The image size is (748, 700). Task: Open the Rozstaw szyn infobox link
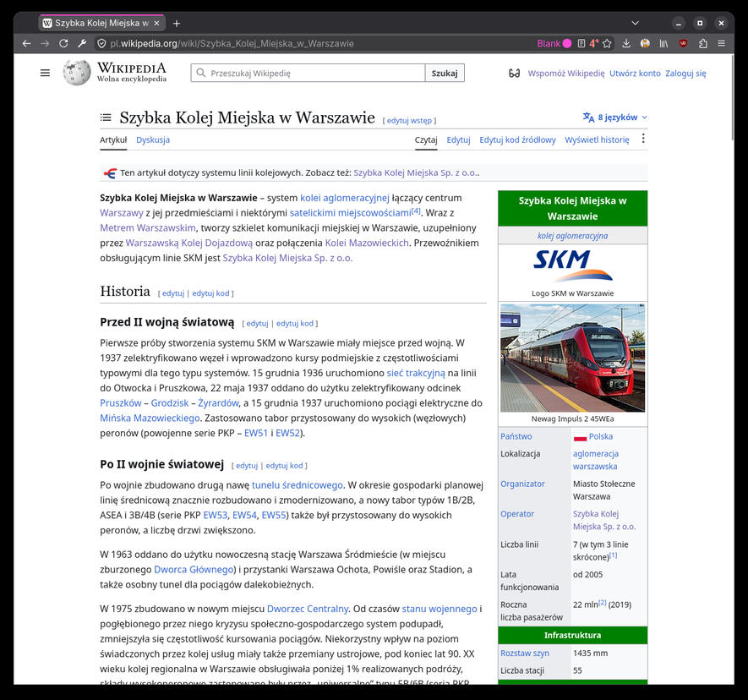point(525,653)
